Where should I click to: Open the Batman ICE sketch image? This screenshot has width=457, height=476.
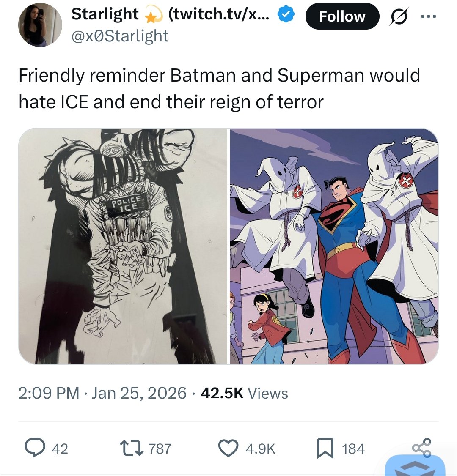click(123, 246)
